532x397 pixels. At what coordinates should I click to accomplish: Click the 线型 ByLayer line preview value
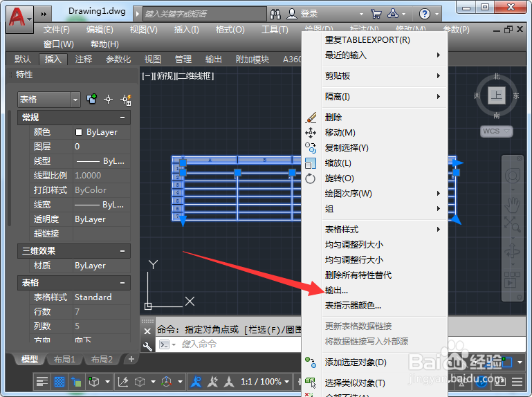pyautogui.click(x=102, y=161)
